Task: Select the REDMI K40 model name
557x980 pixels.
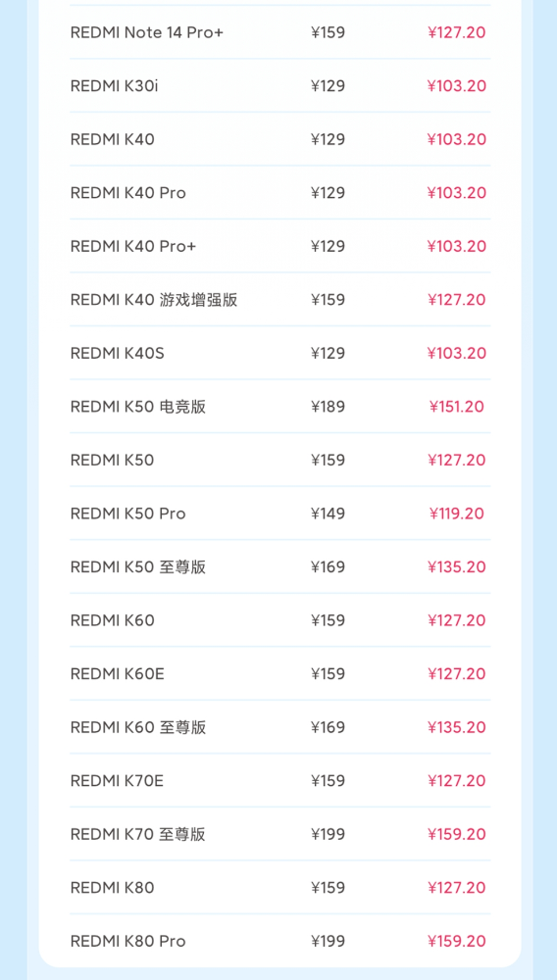Action: click(113, 139)
